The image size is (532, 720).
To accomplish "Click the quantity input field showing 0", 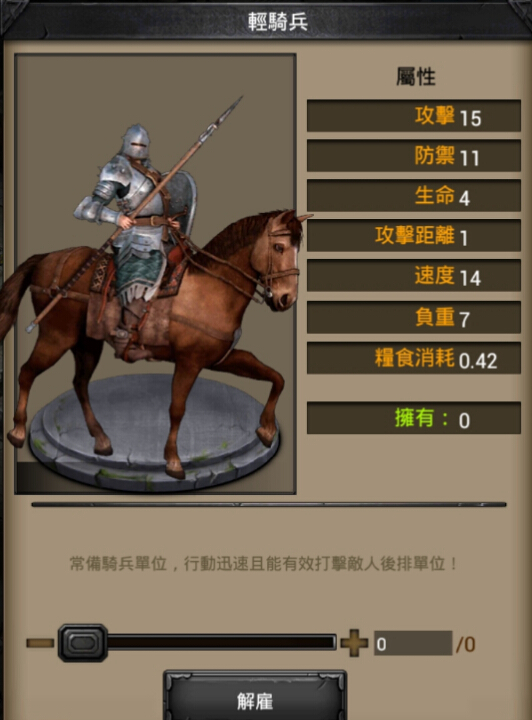I will 413,643.
